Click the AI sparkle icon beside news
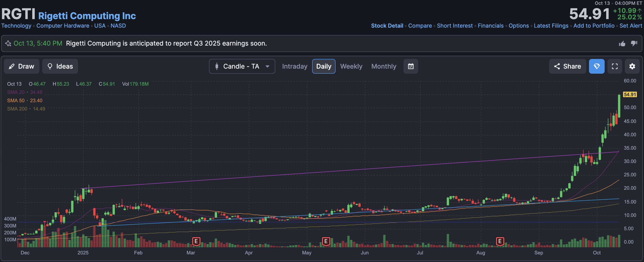 8,44
